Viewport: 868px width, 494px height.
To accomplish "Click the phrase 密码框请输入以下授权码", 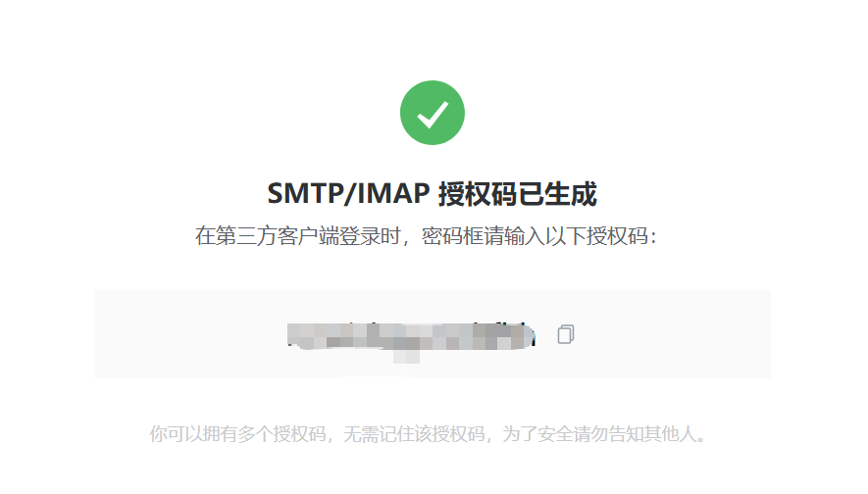I will click(x=535, y=236).
